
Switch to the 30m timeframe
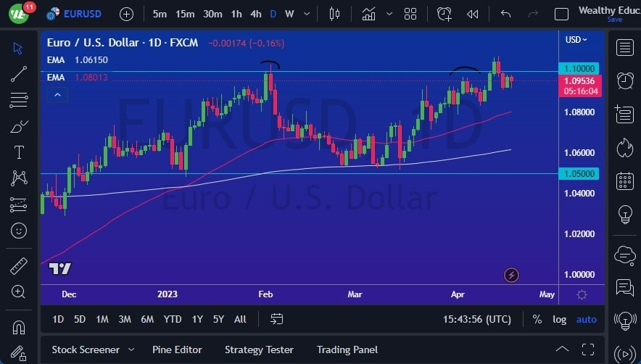point(212,14)
